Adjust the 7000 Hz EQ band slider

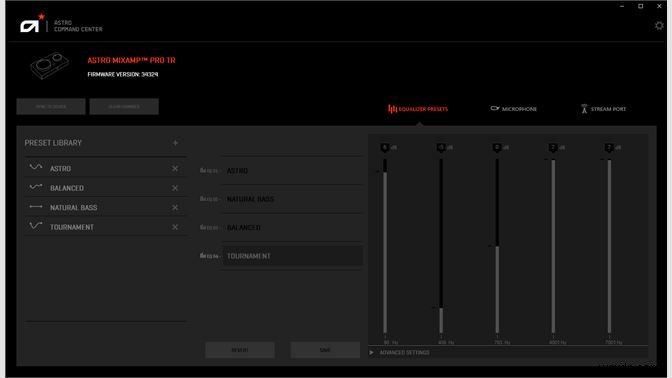pos(609,246)
